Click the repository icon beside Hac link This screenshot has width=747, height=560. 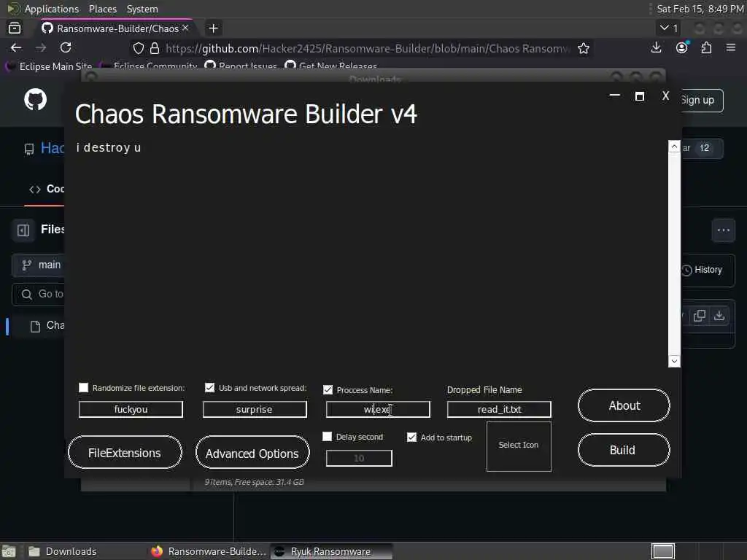coord(29,149)
